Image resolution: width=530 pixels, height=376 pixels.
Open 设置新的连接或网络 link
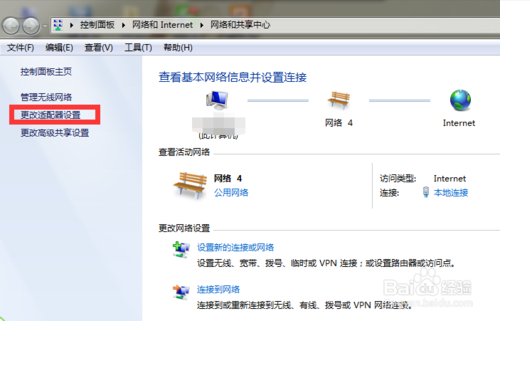point(236,247)
